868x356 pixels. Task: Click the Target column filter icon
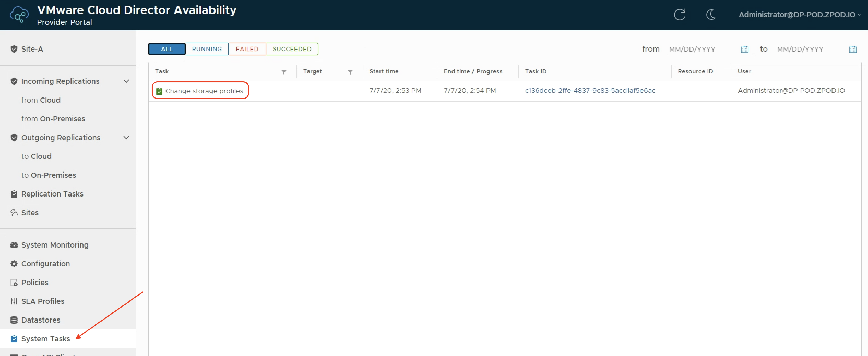350,72
